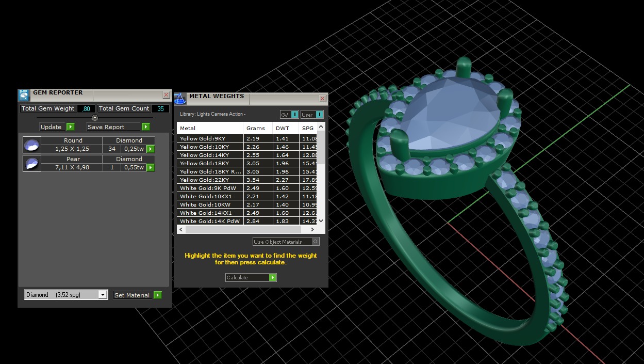Click the 2.84 grams cell for 14K PdW
Viewport: 644px width, 364px height.
click(x=258, y=221)
